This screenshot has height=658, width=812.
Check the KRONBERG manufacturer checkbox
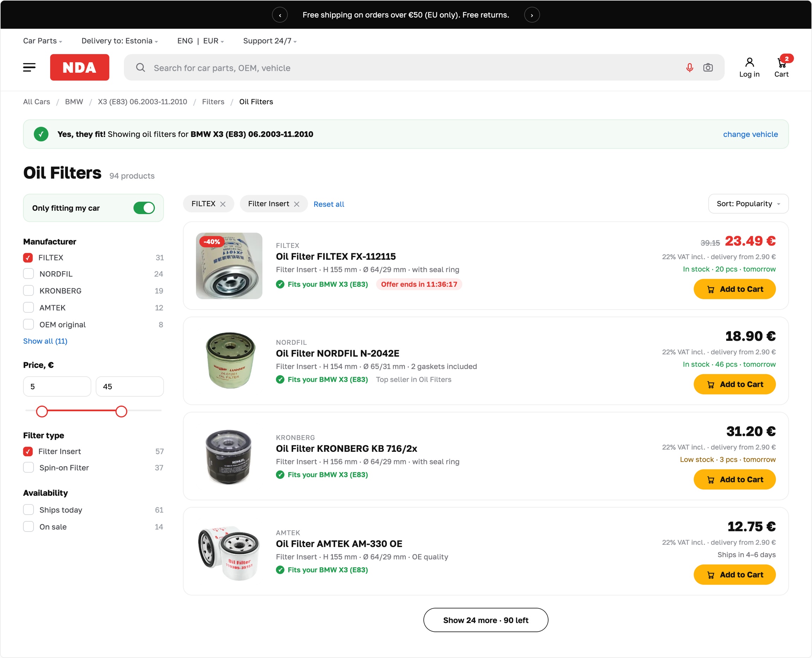click(x=28, y=291)
